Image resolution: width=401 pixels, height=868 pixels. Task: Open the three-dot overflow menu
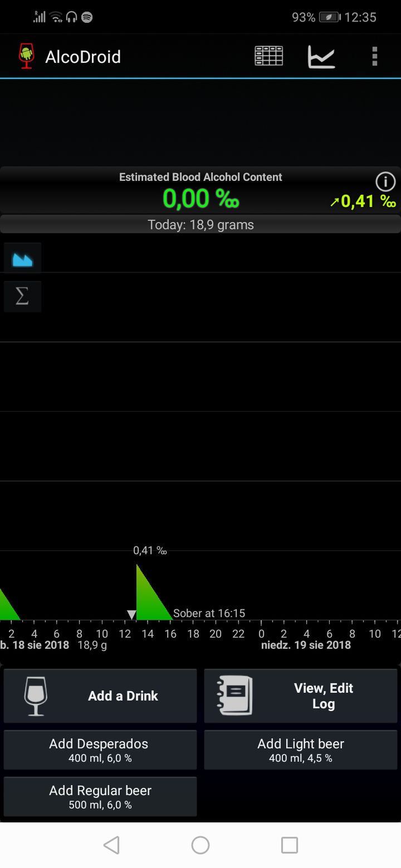click(375, 56)
